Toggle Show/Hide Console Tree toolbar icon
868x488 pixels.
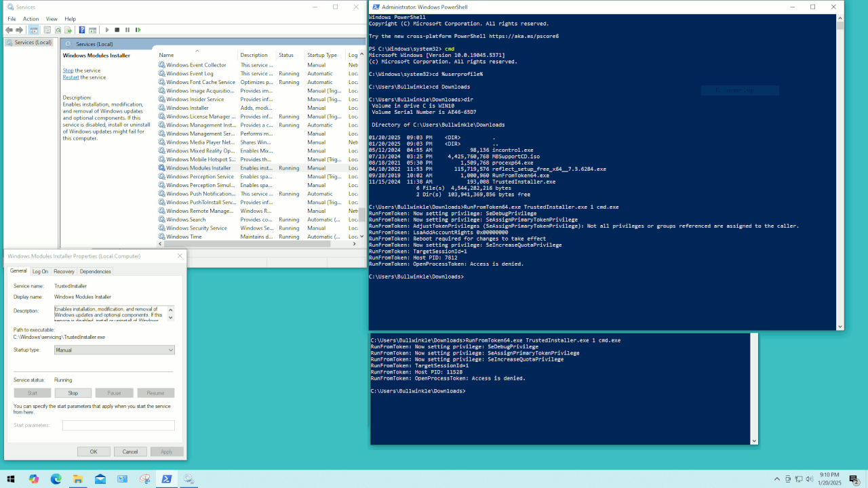point(33,30)
